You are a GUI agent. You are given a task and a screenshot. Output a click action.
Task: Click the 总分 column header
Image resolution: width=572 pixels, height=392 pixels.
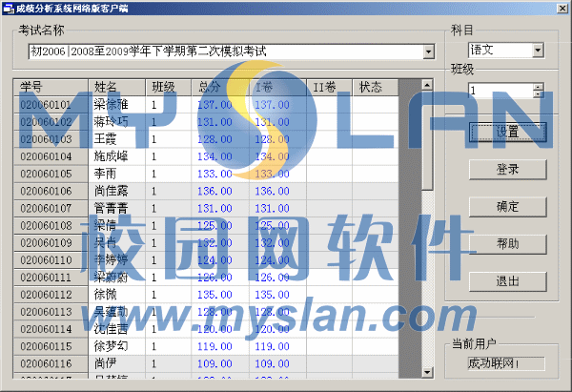(x=219, y=87)
